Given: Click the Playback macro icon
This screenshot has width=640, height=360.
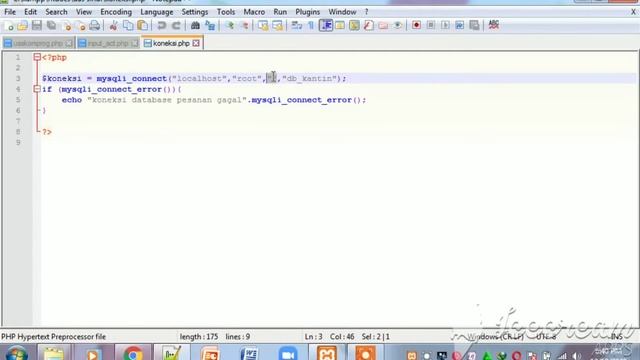Looking at the screenshot, I should coord(445,25).
